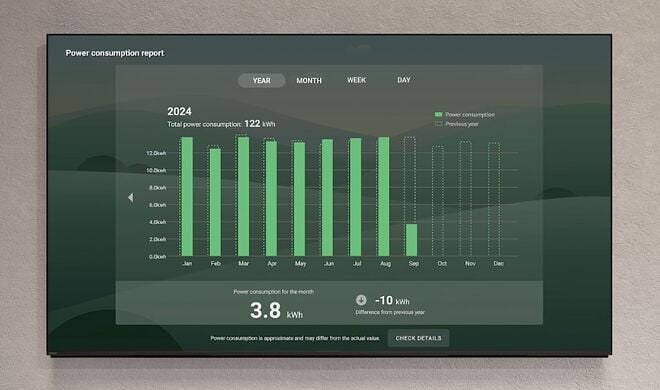Open the WEEK view tab

coord(357,80)
